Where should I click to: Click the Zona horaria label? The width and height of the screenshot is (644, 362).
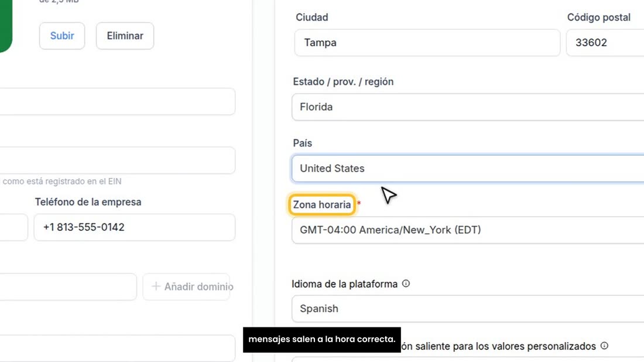click(322, 204)
